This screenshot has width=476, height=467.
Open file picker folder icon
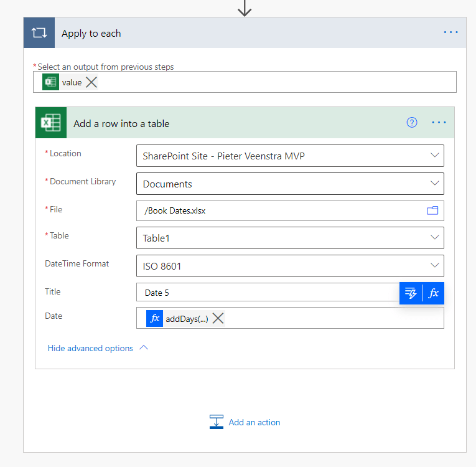(x=432, y=210)
